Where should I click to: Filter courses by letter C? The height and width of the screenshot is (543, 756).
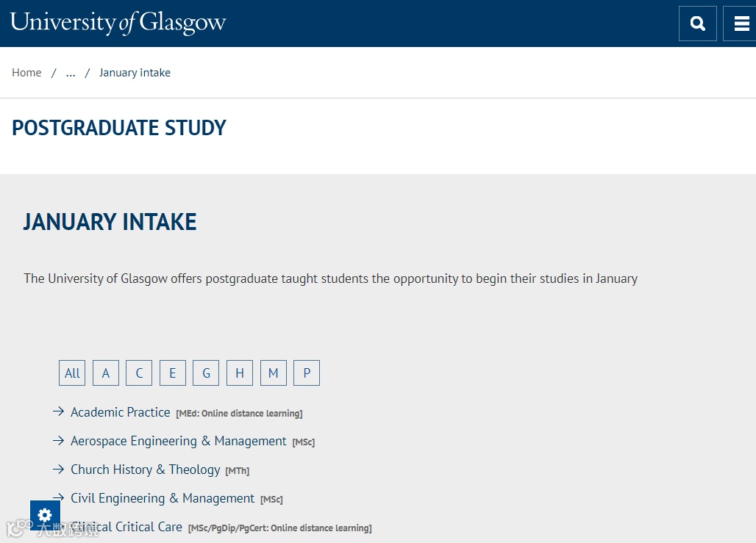tap(139, 373)
